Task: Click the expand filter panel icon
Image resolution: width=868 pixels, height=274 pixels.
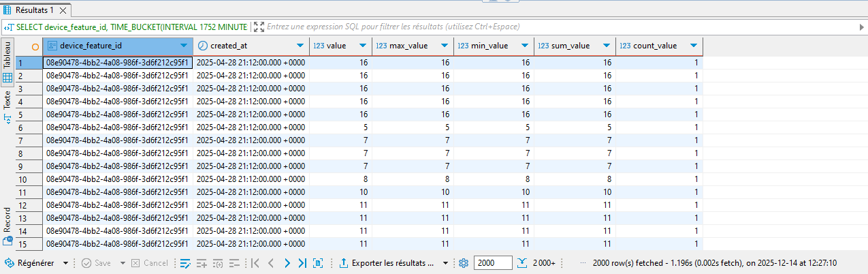Action: [259, 27]
